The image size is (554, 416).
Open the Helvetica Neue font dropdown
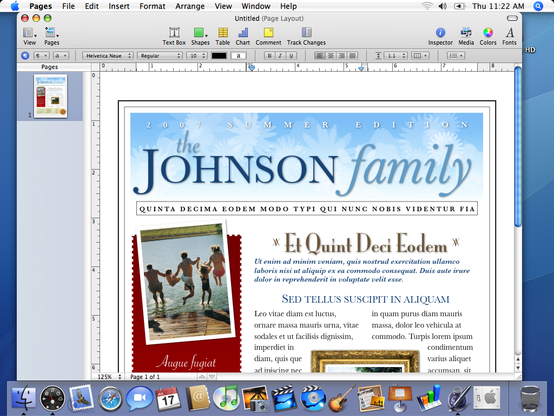point(108,55)
